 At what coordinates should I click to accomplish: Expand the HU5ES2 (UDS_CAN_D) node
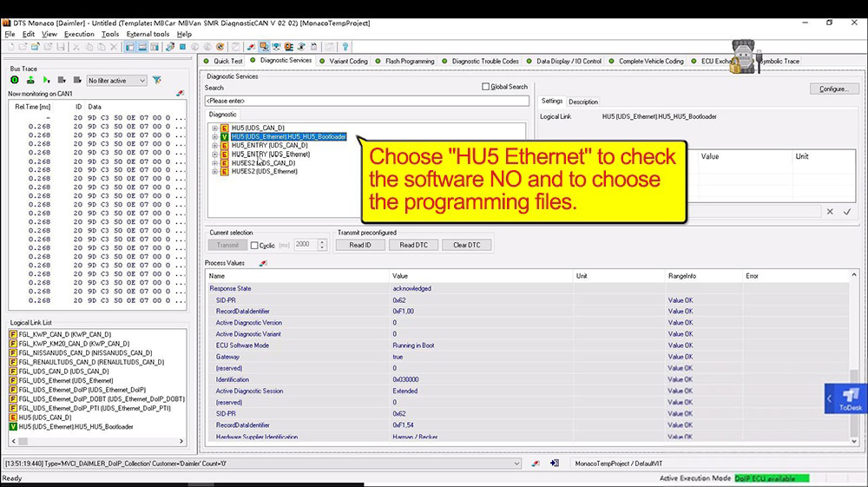[214, 163]
